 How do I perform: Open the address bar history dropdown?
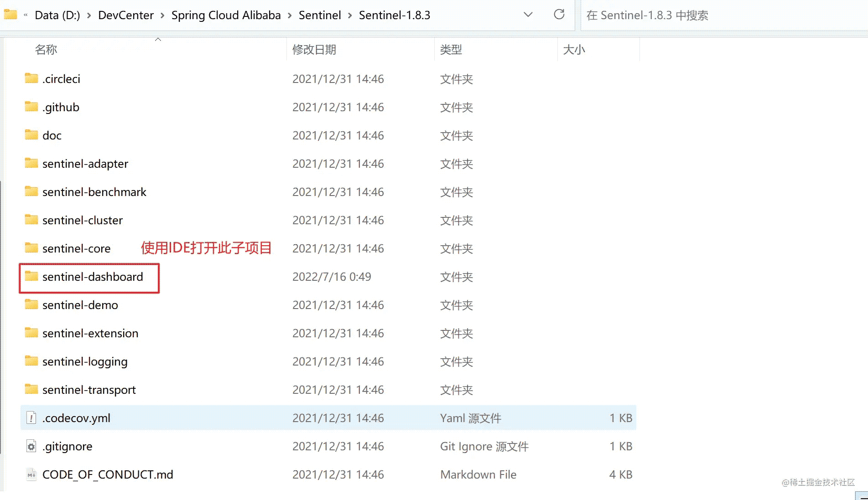pyautogui.click(x=528, y=15)
